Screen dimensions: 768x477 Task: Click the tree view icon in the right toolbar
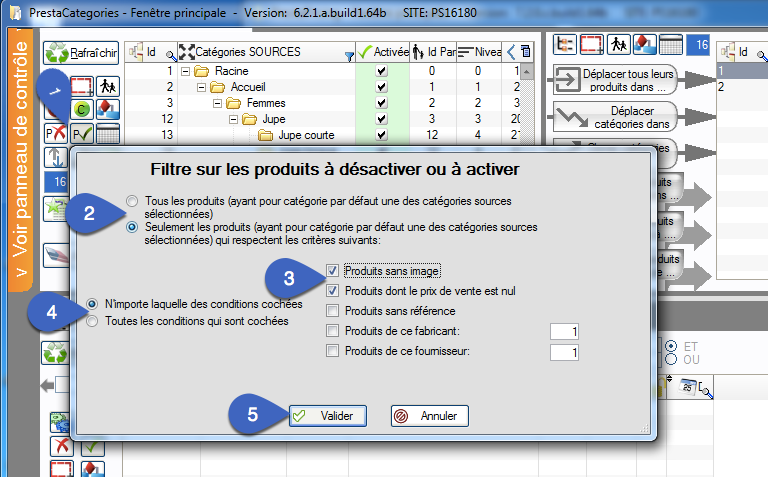565,45
